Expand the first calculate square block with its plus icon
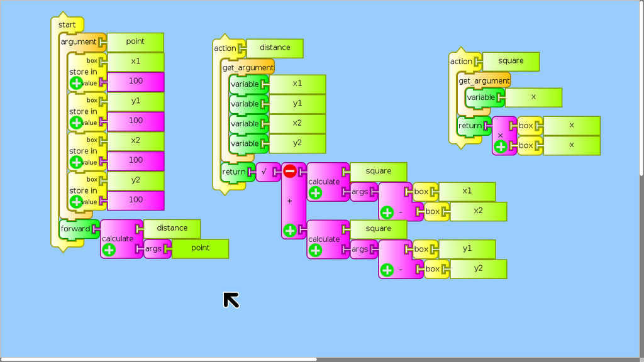The height and width of the screenshot is (362, 644). pyautogui.click(x=315, y=193)
